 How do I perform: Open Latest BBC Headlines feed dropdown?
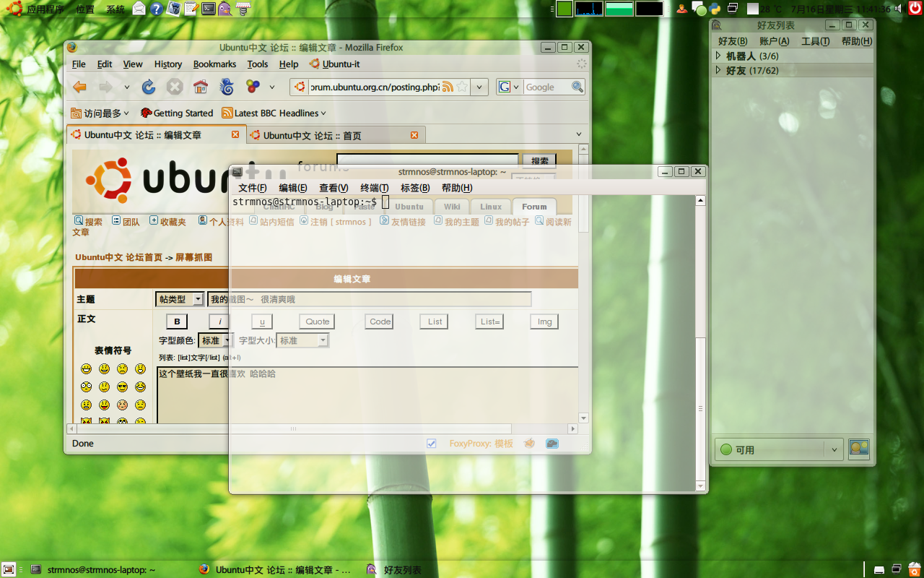(x=274, y=113)
